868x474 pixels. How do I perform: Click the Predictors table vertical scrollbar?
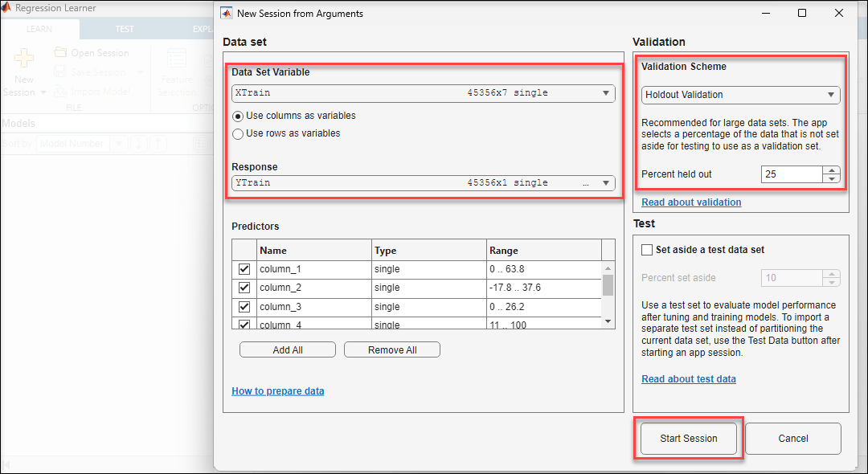tap(608, 285)
